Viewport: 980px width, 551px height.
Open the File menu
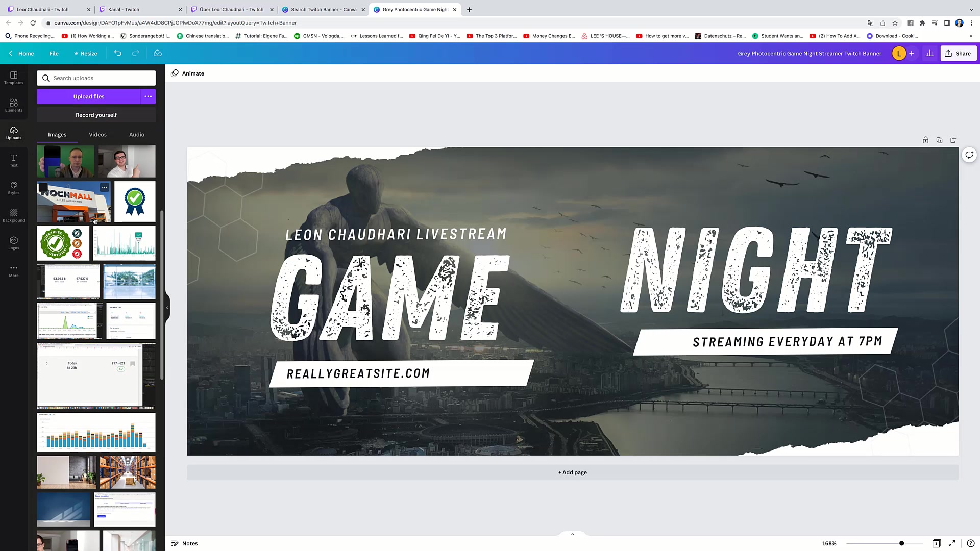tap(54, 53)
